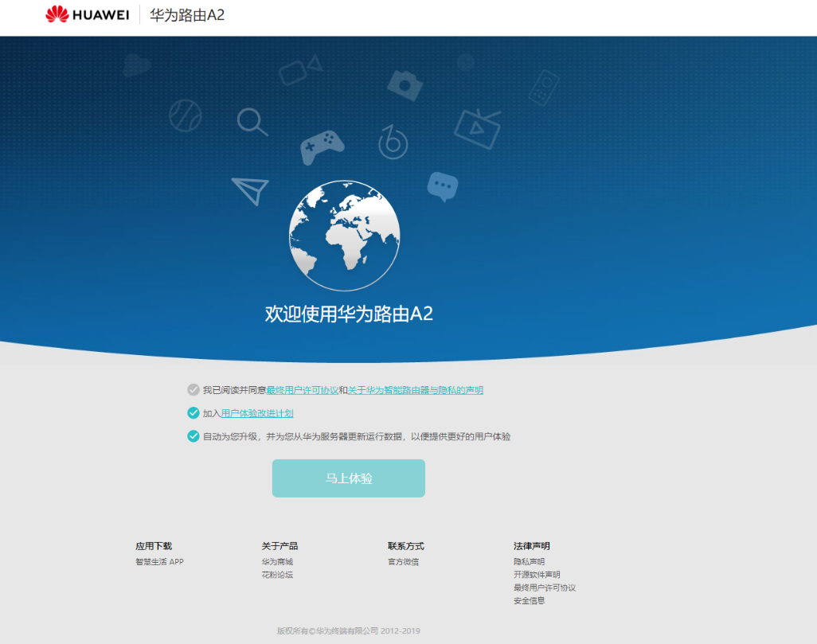
Task: Open 隐私声明 footer link
Action: 530,562
